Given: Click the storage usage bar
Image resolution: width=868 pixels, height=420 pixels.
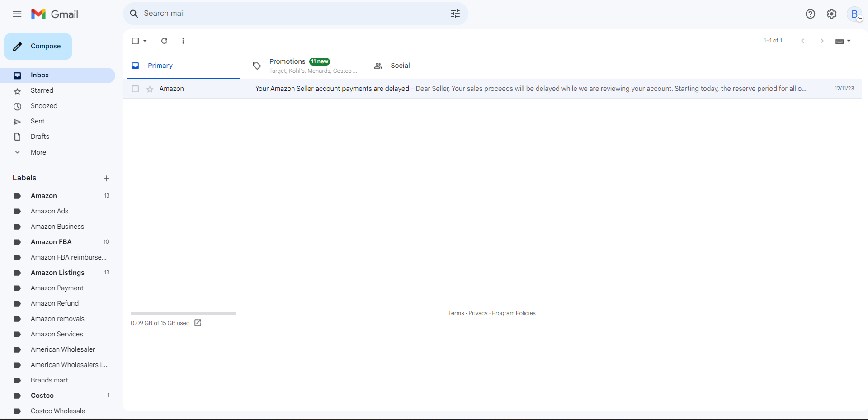Looking at the screenshot, I should click(183, 313).
